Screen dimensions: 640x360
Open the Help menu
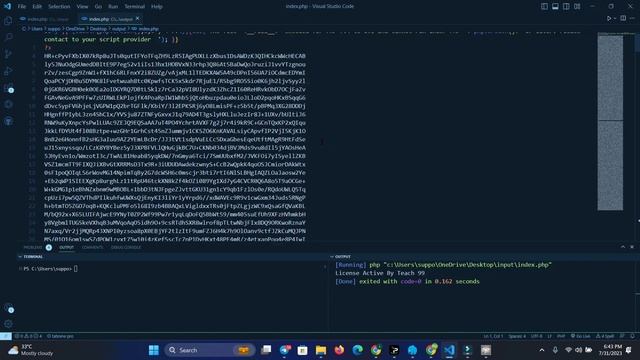click(157, 7)
